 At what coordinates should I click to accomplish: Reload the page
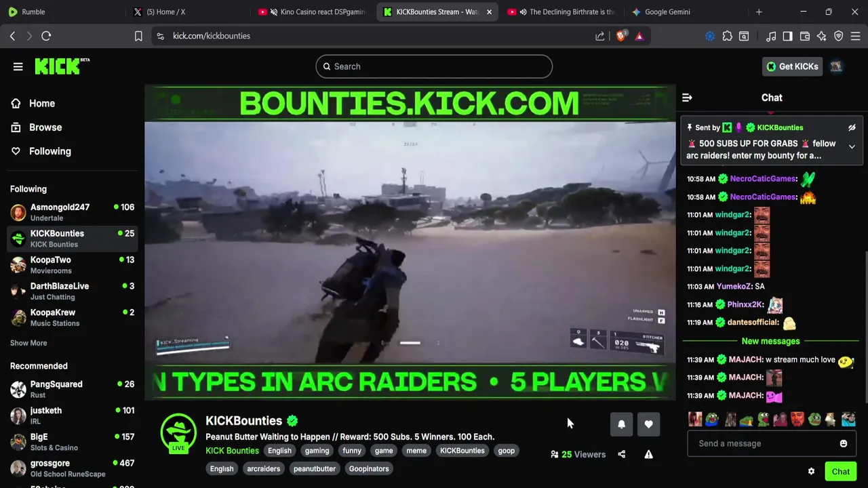point(46,36)
